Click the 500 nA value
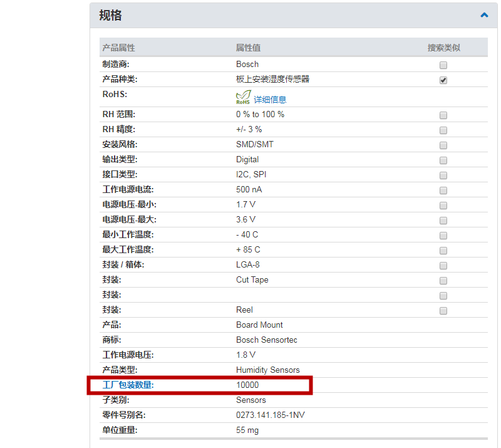 (x=249, y=190)
